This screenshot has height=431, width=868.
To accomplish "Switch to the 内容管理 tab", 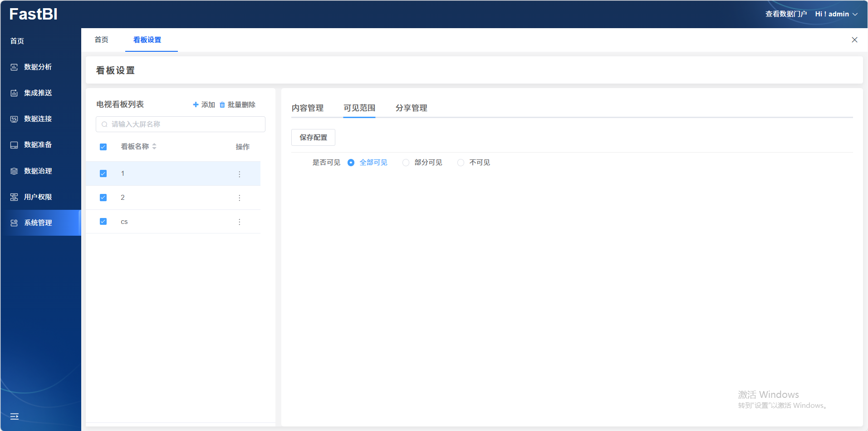I will (x=308, y=108).
